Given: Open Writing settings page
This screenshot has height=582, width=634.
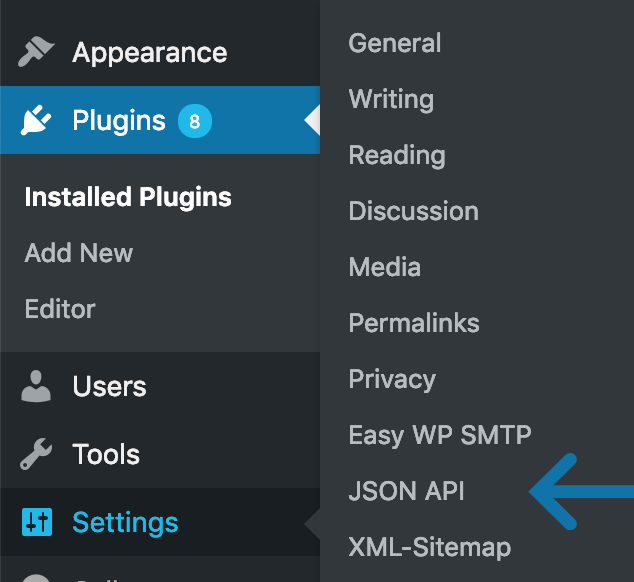Looking at the screenshot, I should (391, 99).
